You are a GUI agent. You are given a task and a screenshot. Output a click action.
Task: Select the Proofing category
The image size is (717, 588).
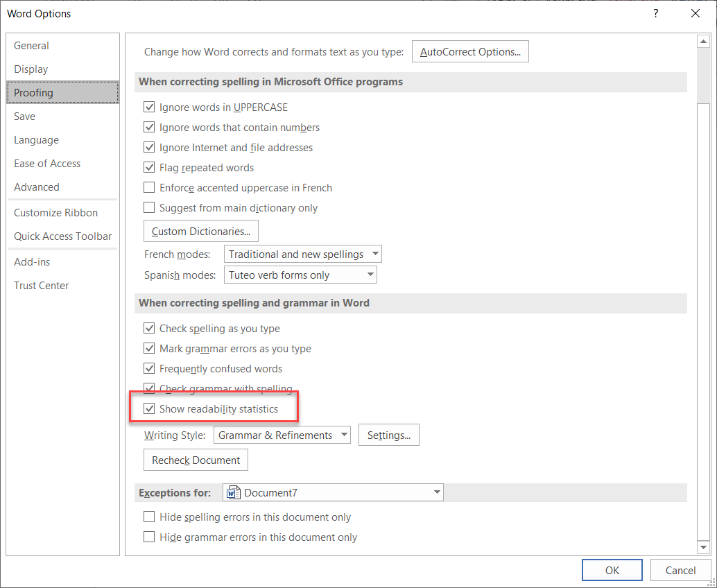(62, 93)
